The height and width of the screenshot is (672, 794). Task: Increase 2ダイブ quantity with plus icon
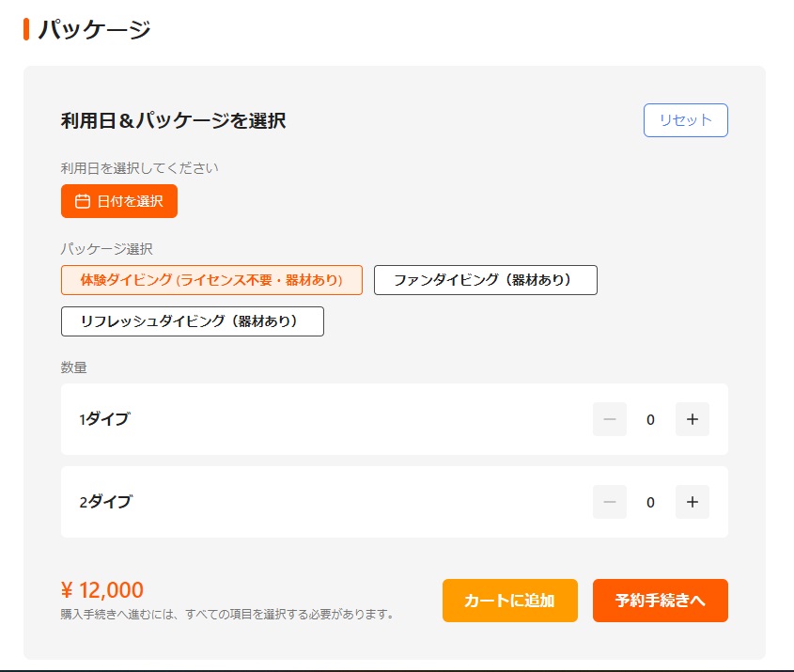coord(693,502)
